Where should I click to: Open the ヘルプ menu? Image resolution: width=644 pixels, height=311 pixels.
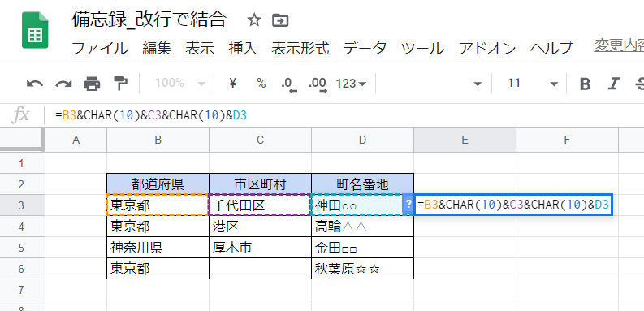[x=551, y=49]
